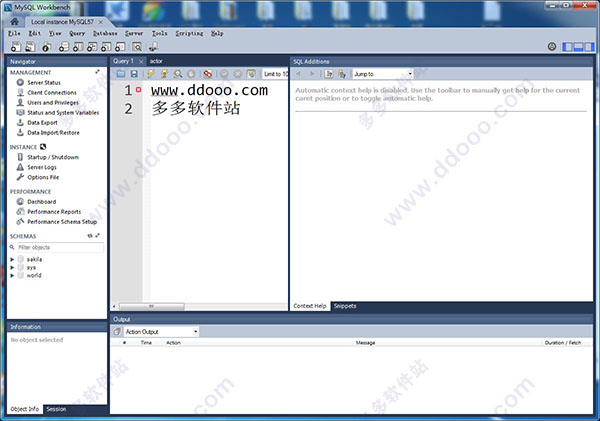
Task: Go forward in SQL Additions help
Action: [x=312, y=73]
